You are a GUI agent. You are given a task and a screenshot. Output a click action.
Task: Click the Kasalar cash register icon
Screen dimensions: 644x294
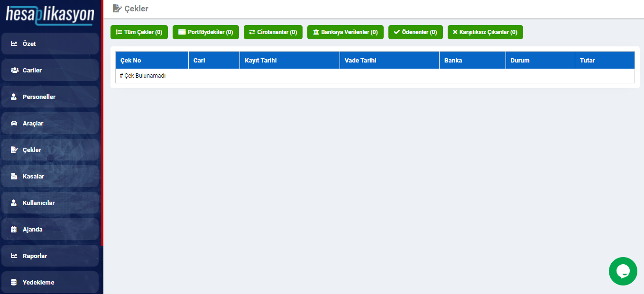(14, 176)
